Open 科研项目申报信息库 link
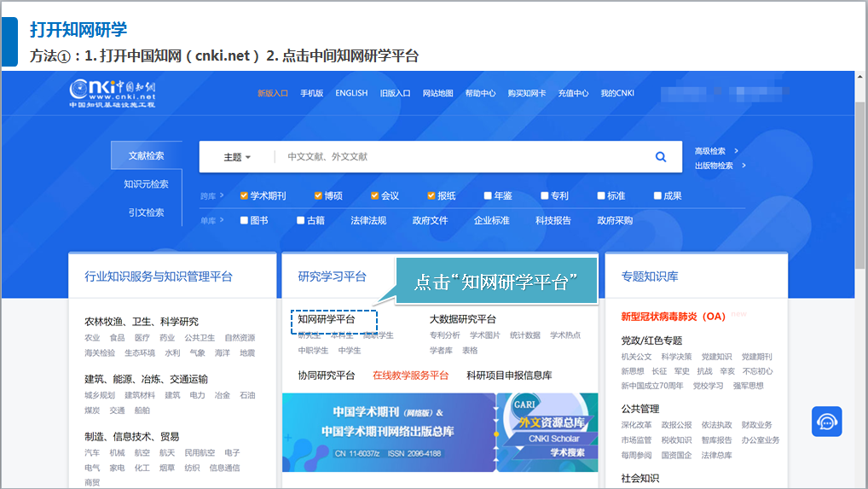The image size is (868, 489). click(509, 375)
